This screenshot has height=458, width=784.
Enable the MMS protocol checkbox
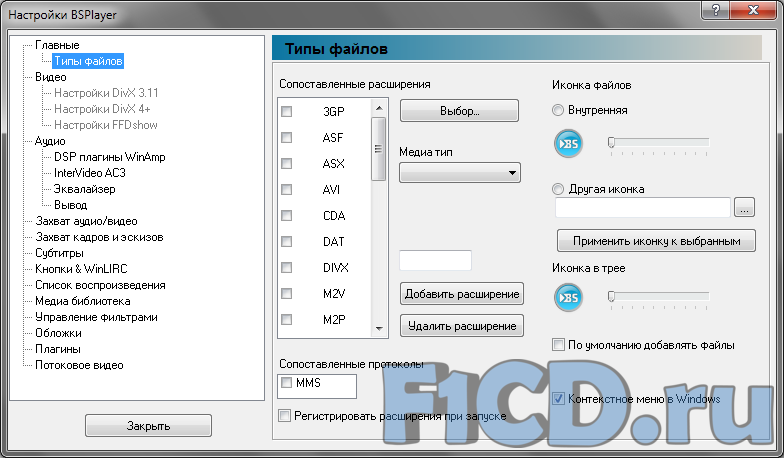click(286, 383)
